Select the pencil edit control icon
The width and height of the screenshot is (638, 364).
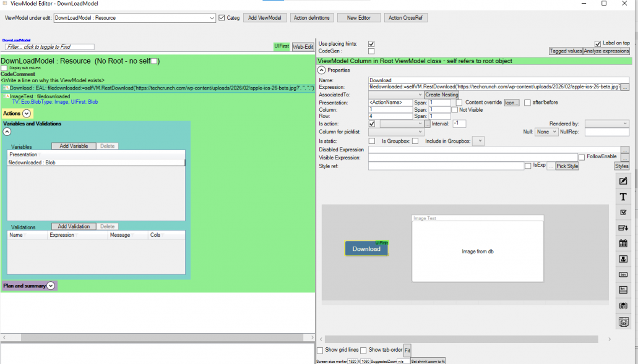(623, 180)
